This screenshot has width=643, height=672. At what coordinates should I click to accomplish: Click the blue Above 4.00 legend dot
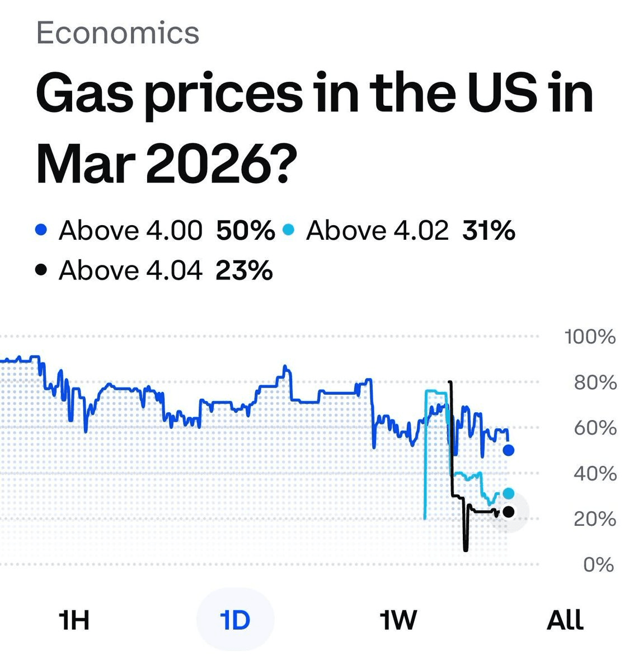tap(41, 229)
